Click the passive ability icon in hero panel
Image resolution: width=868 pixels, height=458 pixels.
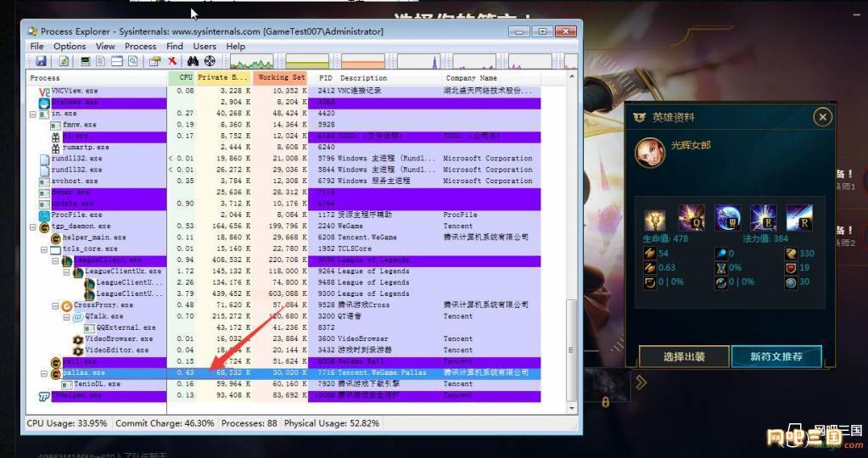pyautogui.click(x=655, y=220)
